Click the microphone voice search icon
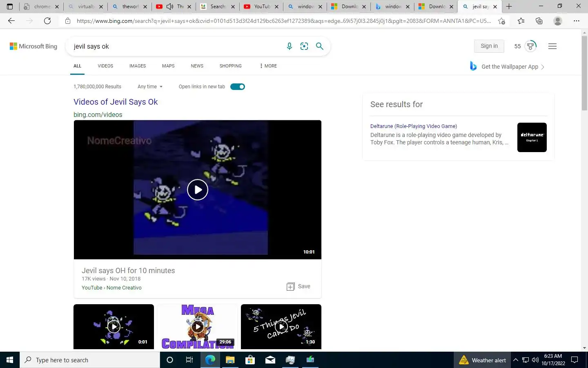 289,46
